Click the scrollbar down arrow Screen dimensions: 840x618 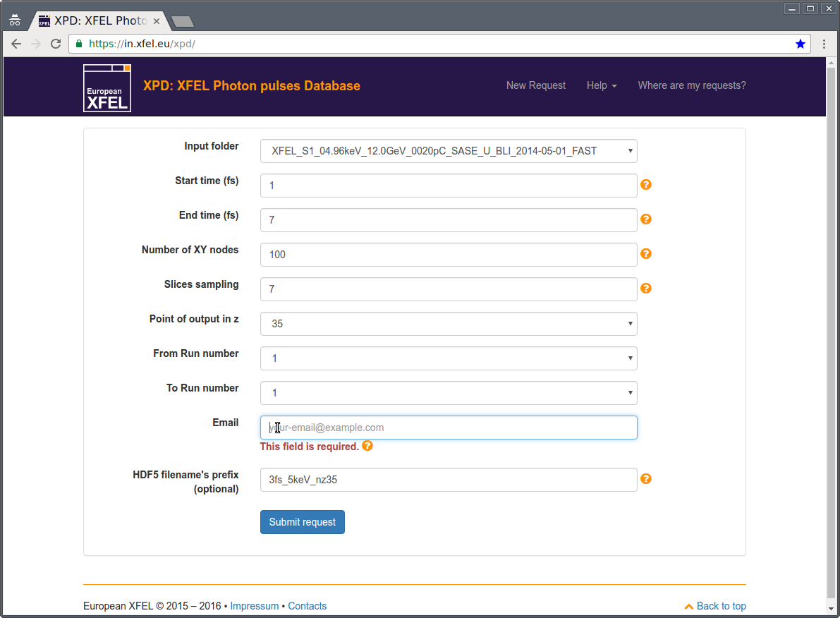coord(831,608)
